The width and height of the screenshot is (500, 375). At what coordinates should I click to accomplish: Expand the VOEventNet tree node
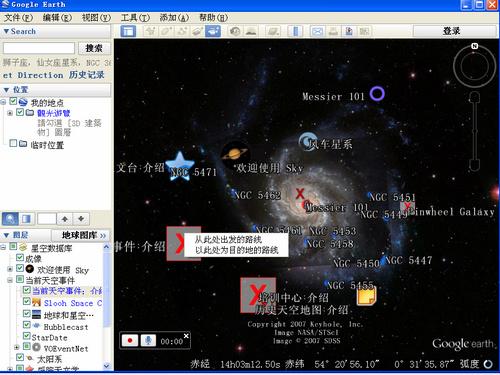click(17, 347)
